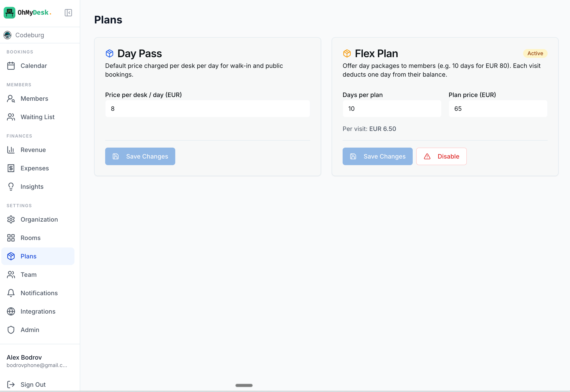The image size is (570, 392).
Task: Save changes for the Day Pass plan
Action: [140, 156]
